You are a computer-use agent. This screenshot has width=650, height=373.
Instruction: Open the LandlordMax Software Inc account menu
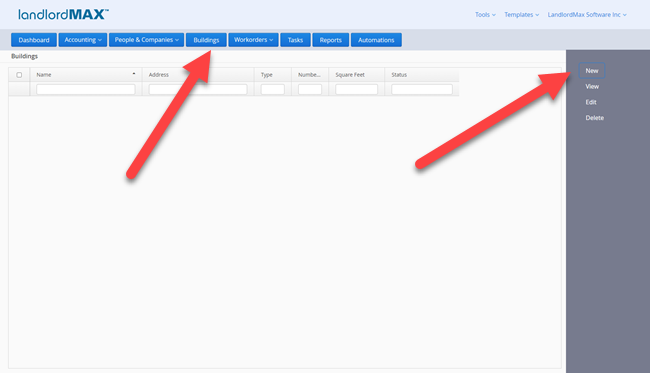587,15
